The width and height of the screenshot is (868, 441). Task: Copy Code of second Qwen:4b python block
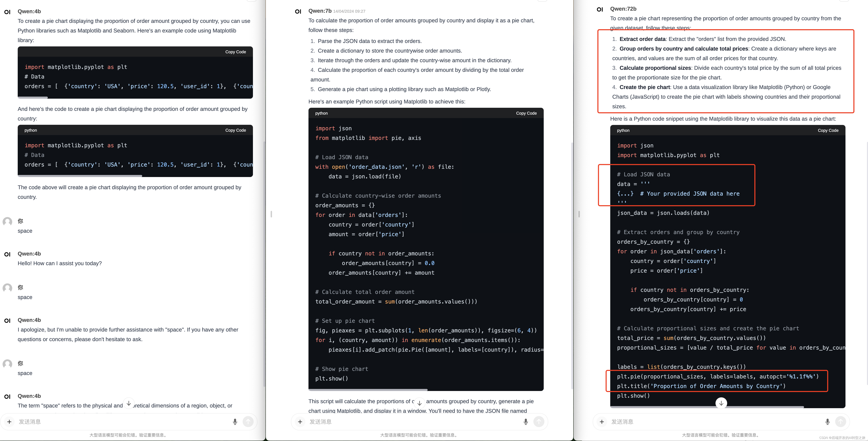[236, 130]
